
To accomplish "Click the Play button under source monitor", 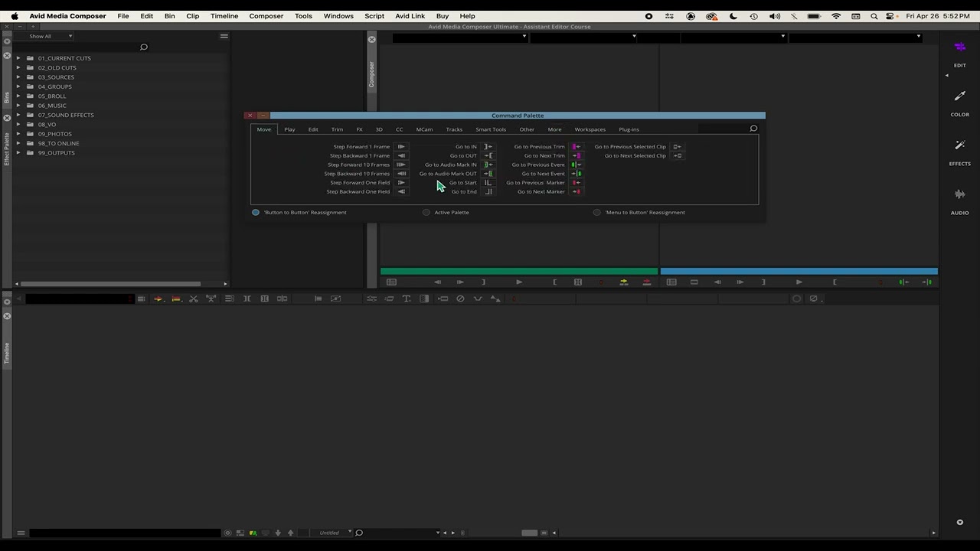I will click(518, 282).
